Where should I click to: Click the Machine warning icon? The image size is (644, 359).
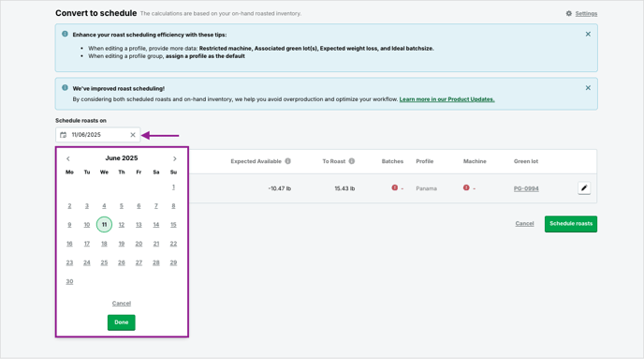point(466,187)
